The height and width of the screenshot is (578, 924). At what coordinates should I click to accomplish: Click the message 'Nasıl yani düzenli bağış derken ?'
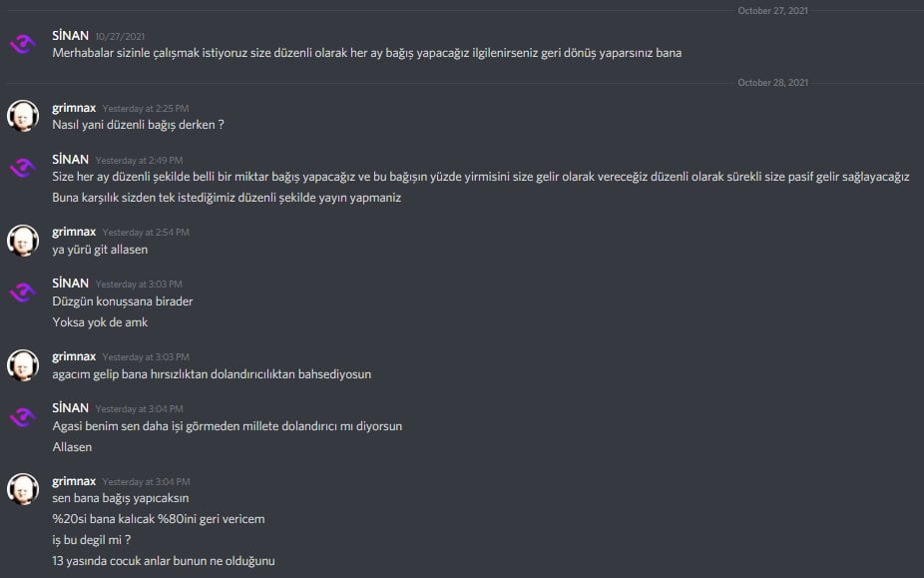click(x=138, y=125)
